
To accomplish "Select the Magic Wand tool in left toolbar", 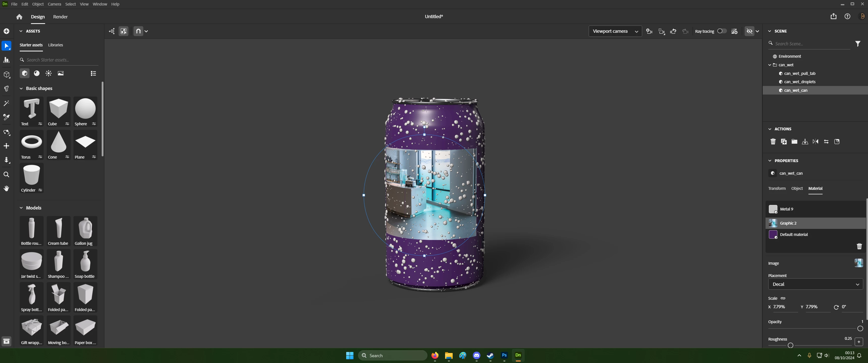I will click(x=6, y=103).
